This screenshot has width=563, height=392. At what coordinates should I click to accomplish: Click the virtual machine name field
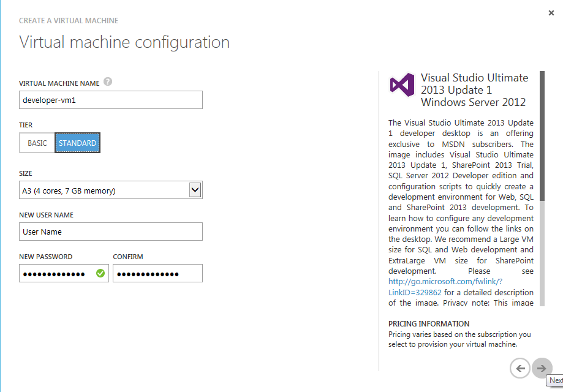111,100
